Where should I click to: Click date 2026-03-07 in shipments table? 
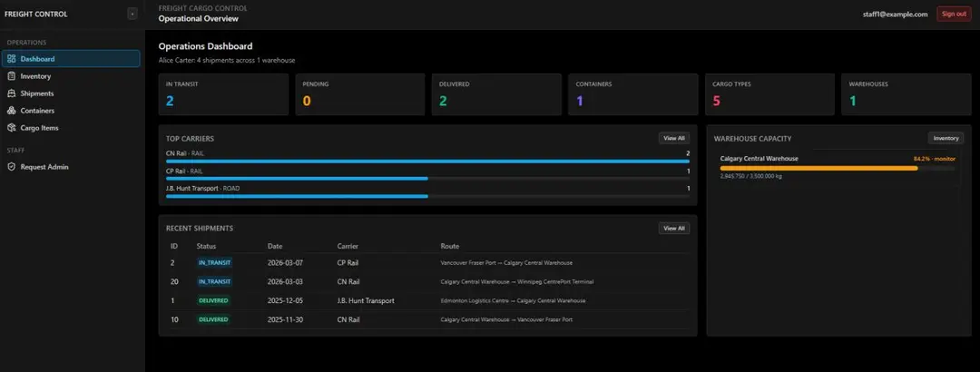[285, 262]
